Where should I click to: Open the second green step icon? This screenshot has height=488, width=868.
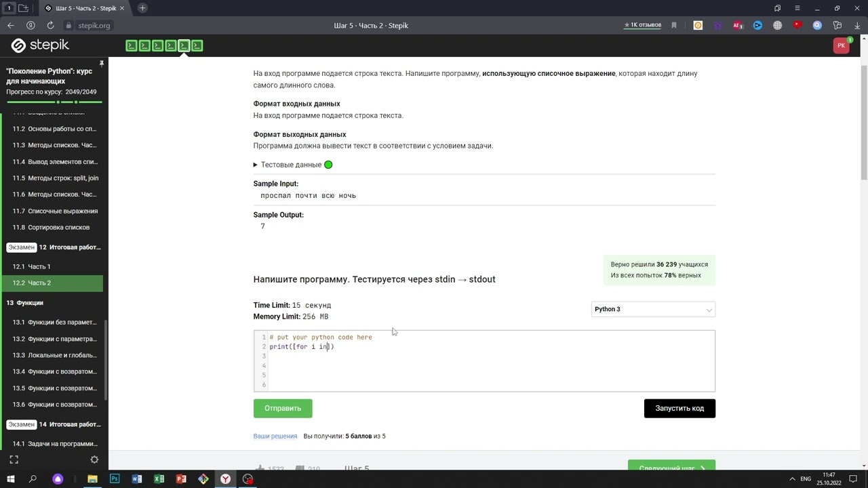tap(144, 45)
